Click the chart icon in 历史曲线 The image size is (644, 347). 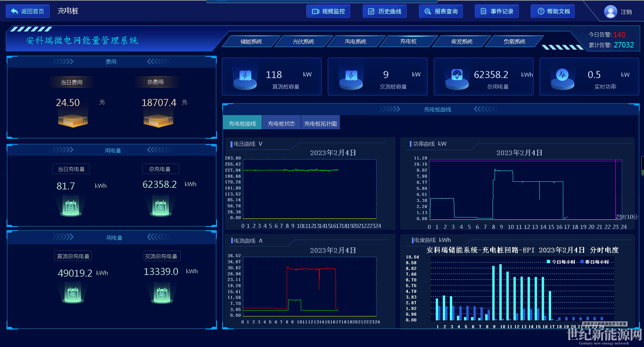point(371,11)
